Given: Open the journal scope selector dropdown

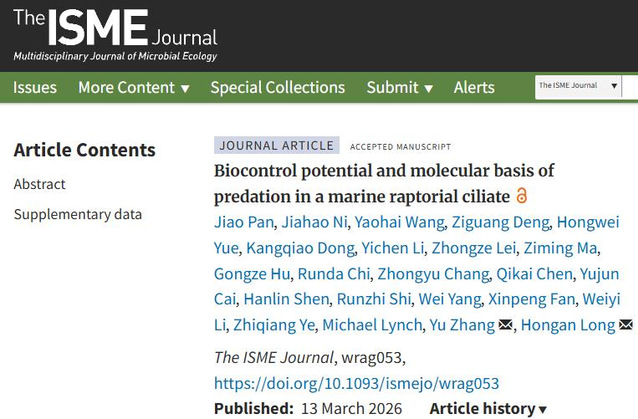Looking at the screenshot, I should (577, 86).
